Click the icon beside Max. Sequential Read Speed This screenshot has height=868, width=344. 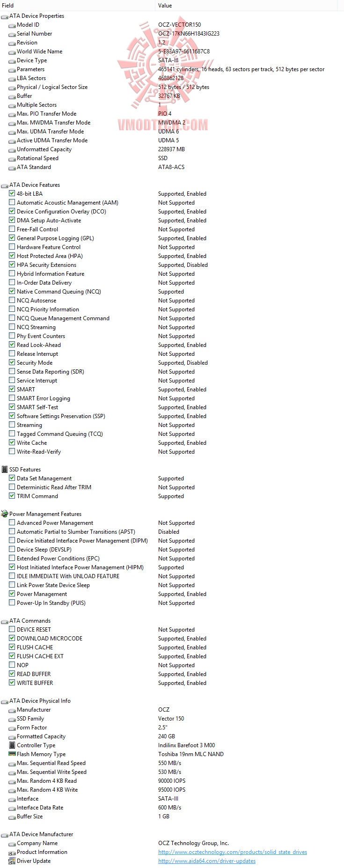pos(12,764)
